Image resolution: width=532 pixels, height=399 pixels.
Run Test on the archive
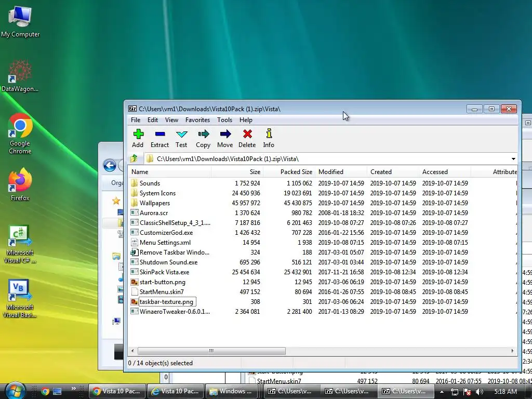coord(181,134)
